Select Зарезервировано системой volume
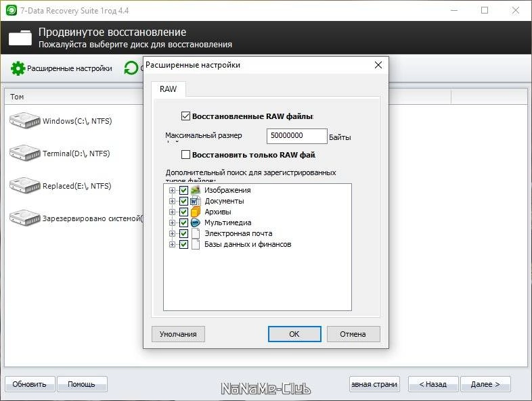The image size is (532, 401). tap(93, 218)
